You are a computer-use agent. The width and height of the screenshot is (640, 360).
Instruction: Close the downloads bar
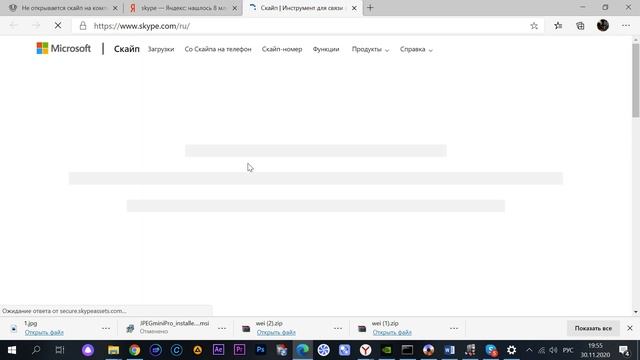[630, 328]
